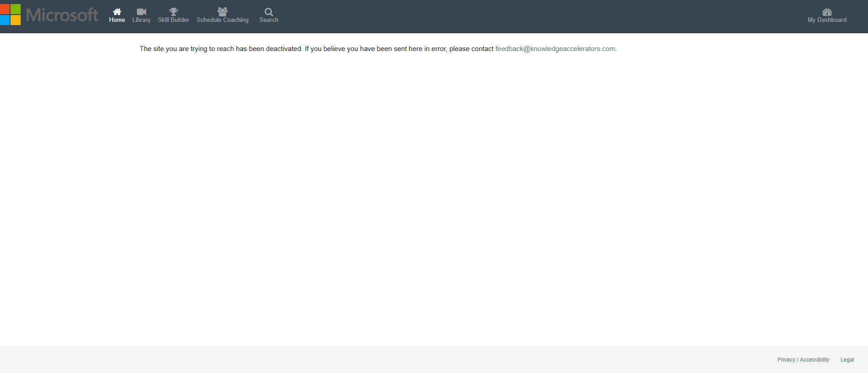
Task: Click the Search menu label
Action: [x=269, y=20]
